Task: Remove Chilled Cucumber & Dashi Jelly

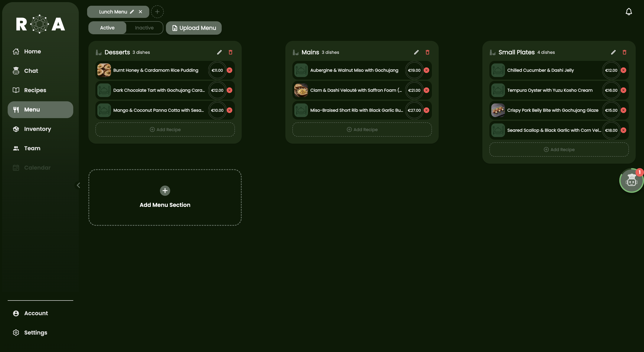Action: pyautogui.click(x=624, y=70)
